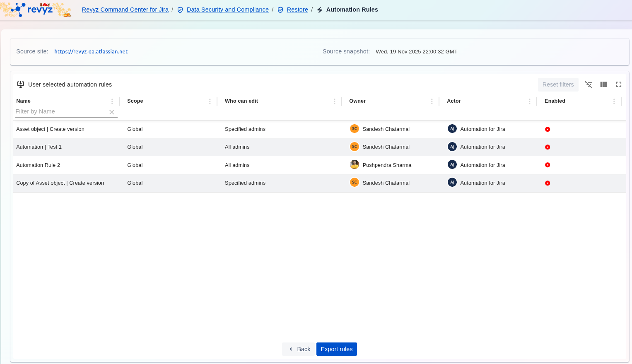Open the Who can edit column menu
The height and width of the screenshot is (364, 632).
click(x=334, y=101)
